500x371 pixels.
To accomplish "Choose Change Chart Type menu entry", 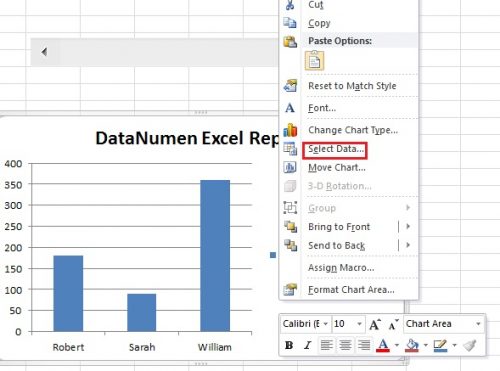I will coord(353,130).
